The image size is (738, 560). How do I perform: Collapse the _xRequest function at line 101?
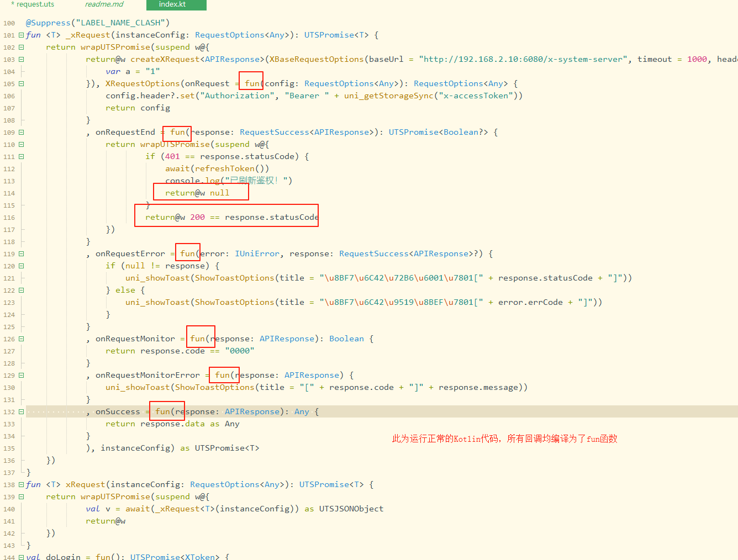pos(21,35)
